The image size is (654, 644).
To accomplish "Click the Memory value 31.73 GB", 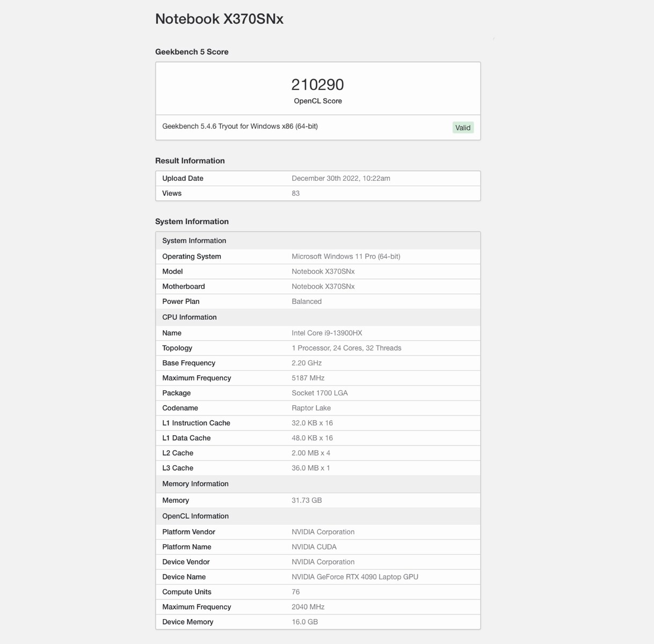I will click(307, 500).
